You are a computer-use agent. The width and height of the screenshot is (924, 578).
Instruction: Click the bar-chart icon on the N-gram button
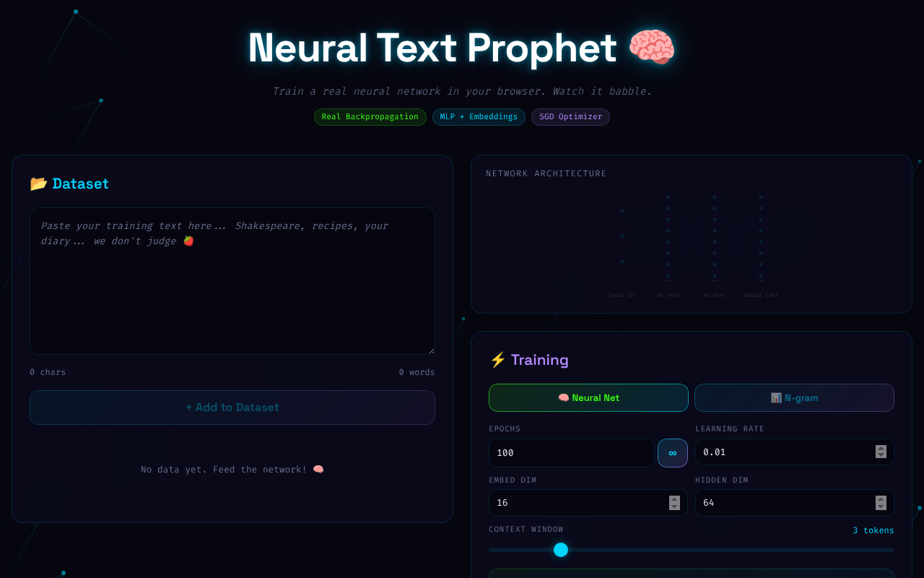[x=775, y=397]
